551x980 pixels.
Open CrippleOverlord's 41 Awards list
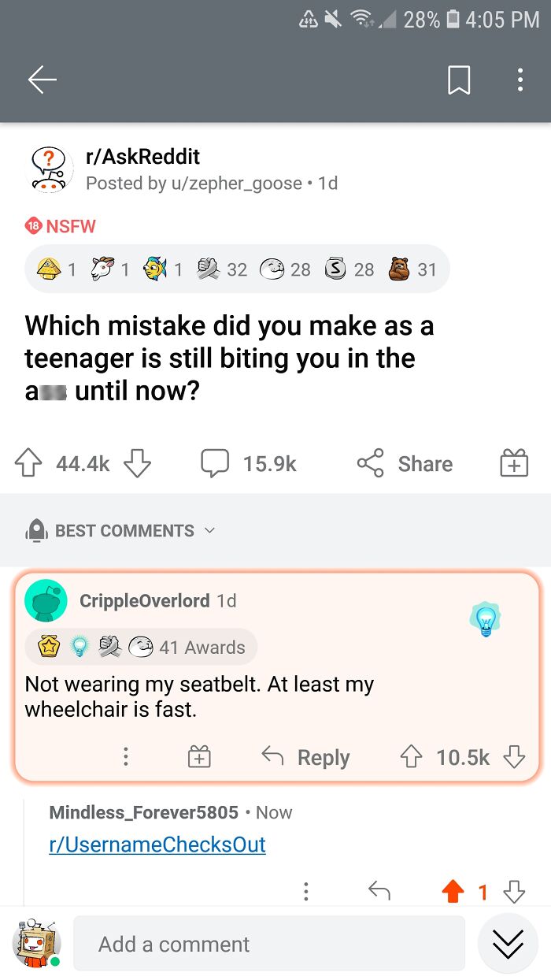(x=142, y=647)
